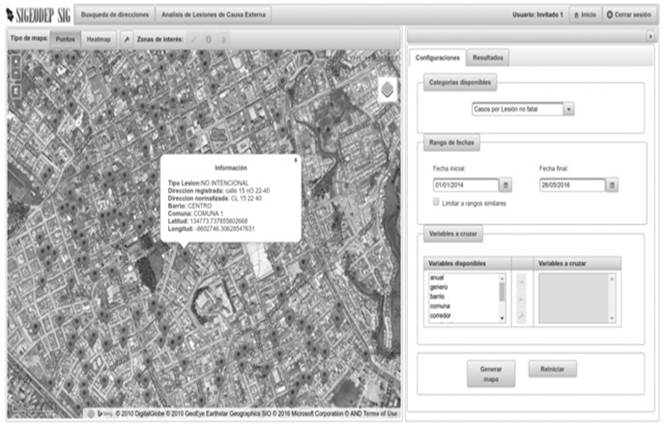Close the Información popup
665x426 pixels.
point(295,159)
